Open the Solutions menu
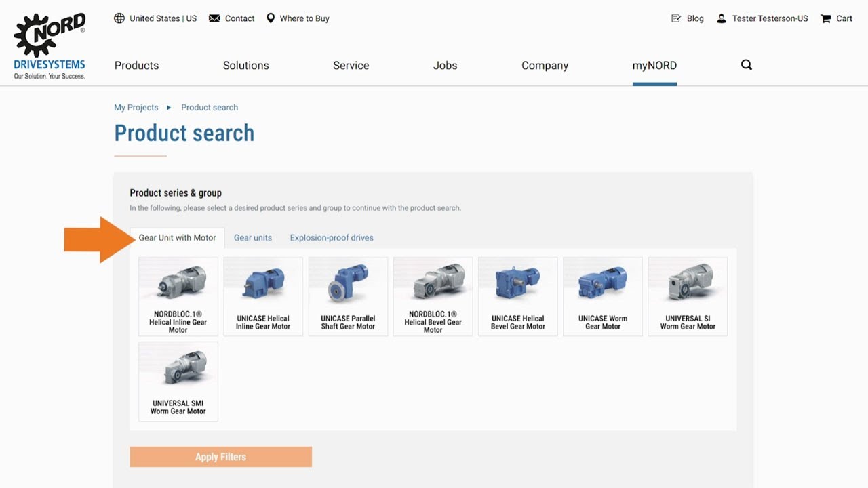The height and width of the screenshot is (488, 868). [246, 66]
